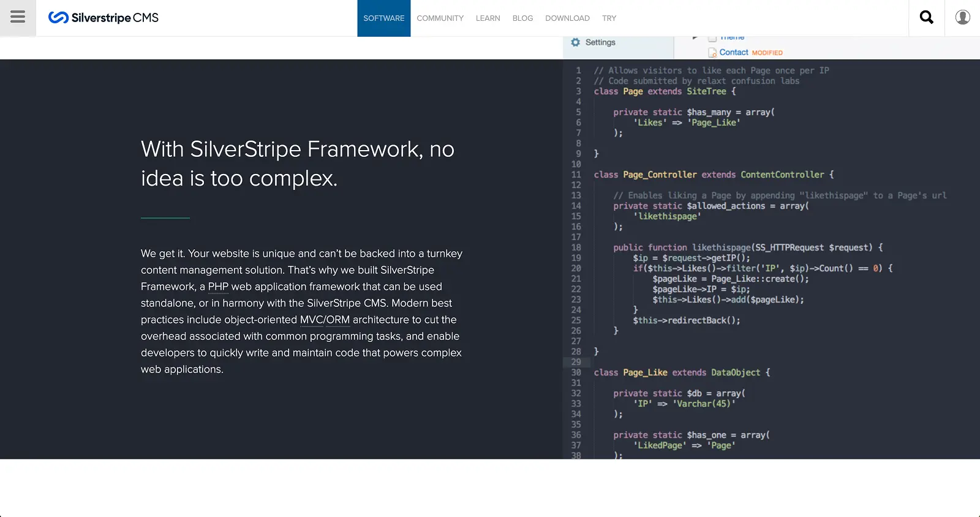Click the PHP abbreviation in the paragraph
The height and width of the screenshot is (517, 980).
(218, 287)
